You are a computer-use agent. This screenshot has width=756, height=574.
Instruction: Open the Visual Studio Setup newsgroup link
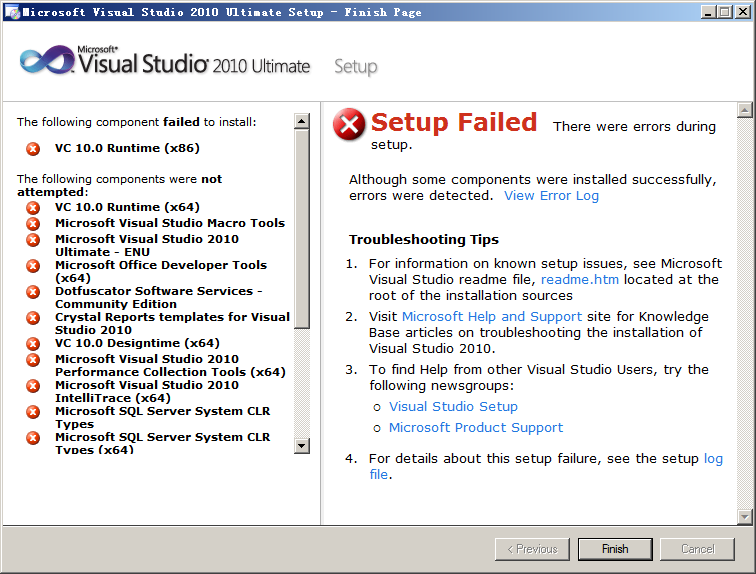pyautogui.click(x=453, y=407)
